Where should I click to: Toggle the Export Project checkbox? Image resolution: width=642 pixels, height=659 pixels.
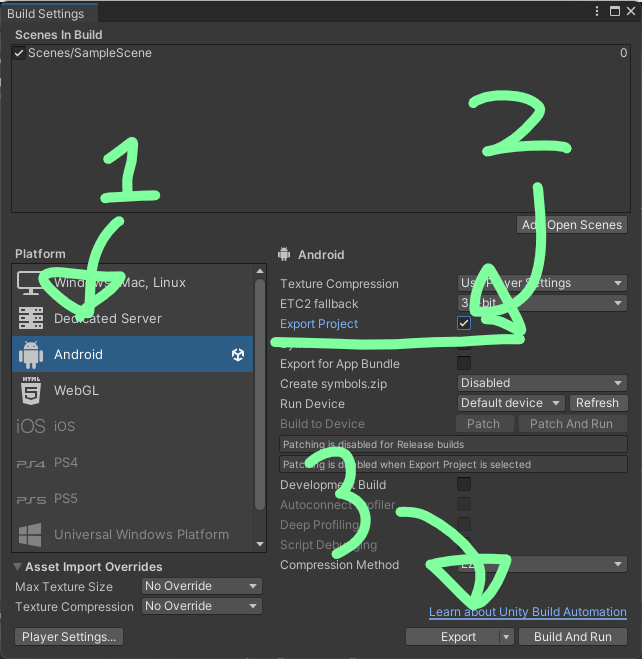[x=464, y=323]
